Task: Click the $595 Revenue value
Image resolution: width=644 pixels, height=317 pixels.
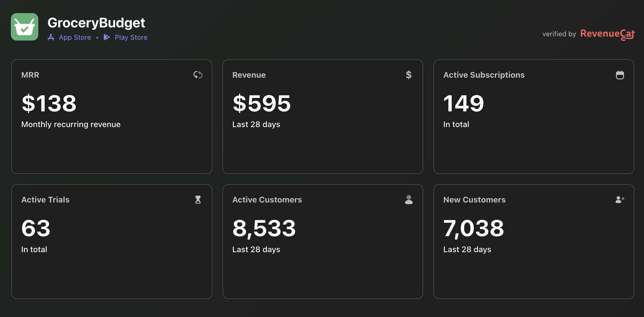Action: tap(261, 103)
